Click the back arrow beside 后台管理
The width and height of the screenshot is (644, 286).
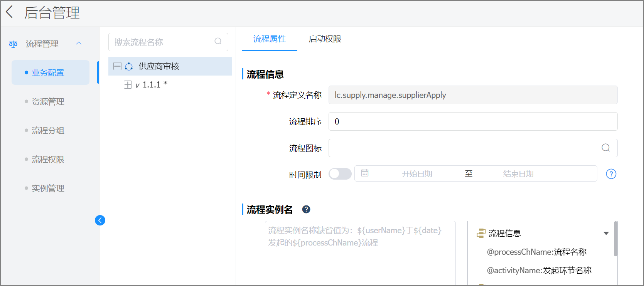(10, 12)
